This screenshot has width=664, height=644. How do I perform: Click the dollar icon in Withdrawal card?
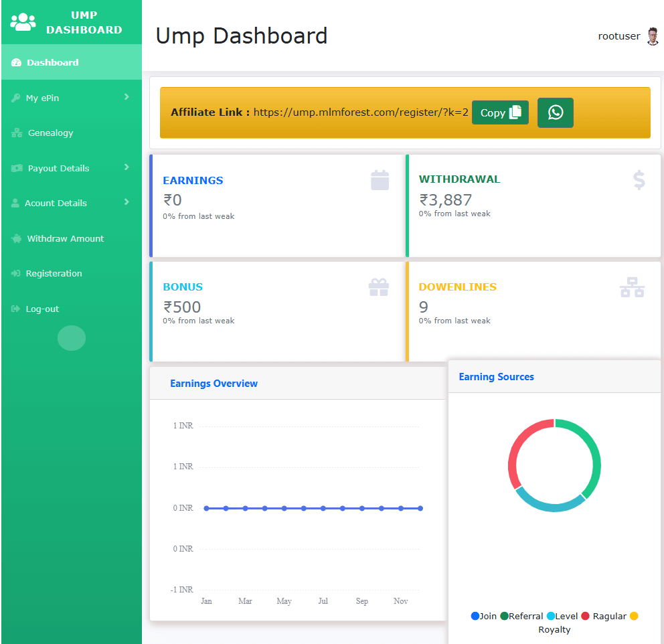click(639, 180)
